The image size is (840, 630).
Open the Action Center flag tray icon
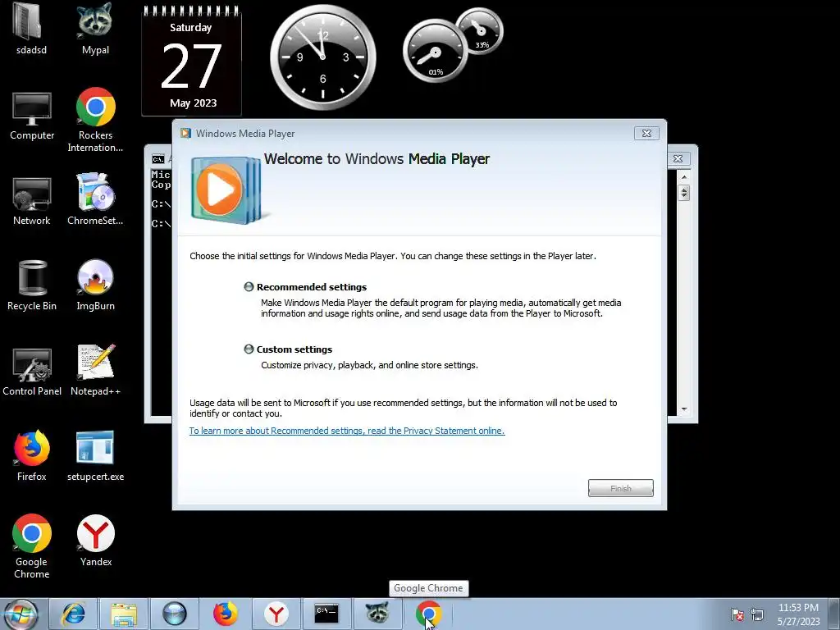click(737, 614)
